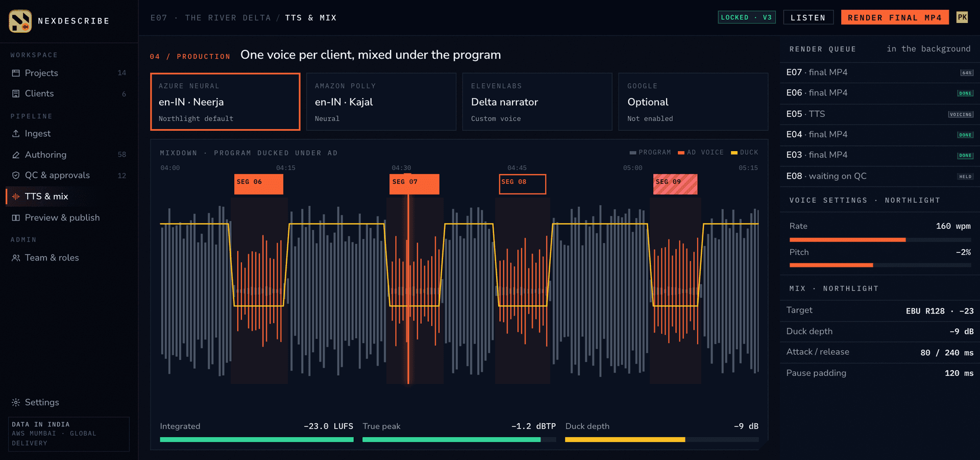This screenshot has height=460, width=980.
Task: Click the Ingest upload icon
Action: [16, 133]
